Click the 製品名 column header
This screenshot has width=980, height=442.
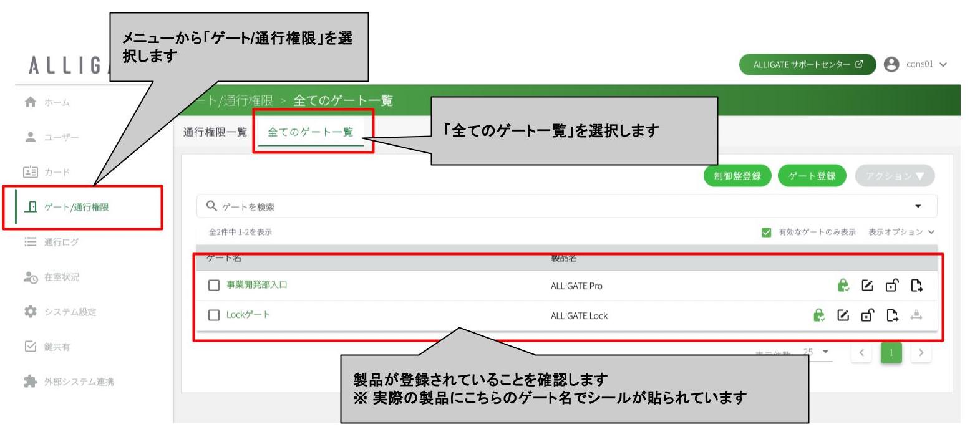(564, 259)
